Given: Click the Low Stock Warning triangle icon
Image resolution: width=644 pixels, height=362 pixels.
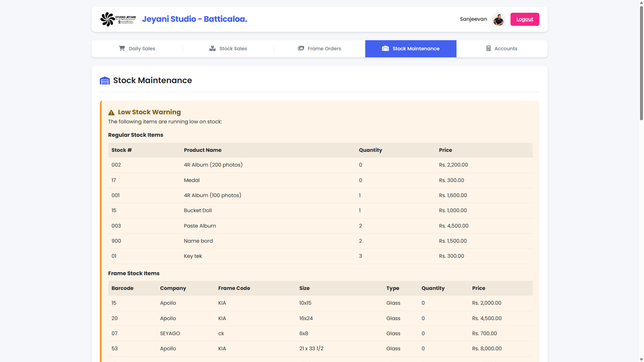Looking at the screenshot, I should (x=111, y=113).
